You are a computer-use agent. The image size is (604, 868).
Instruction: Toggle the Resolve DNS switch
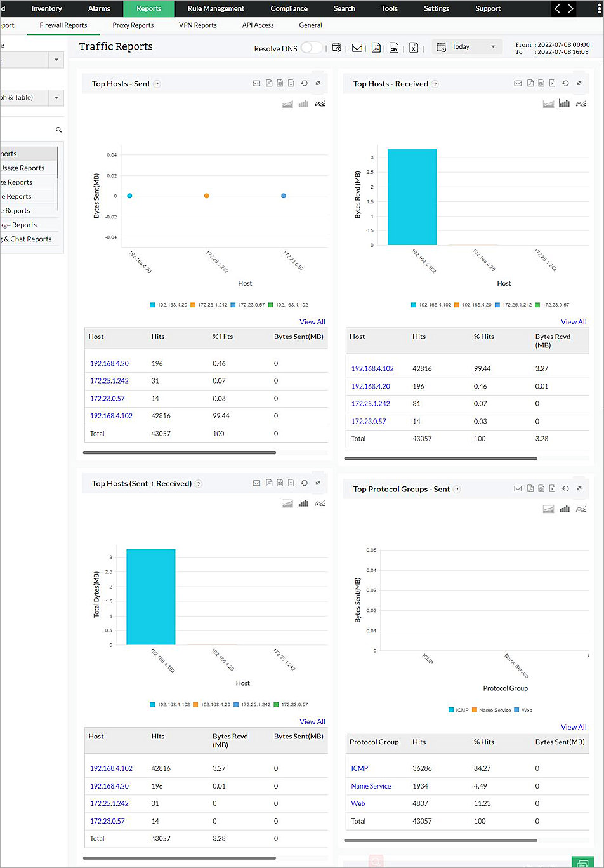pos(311,48)
